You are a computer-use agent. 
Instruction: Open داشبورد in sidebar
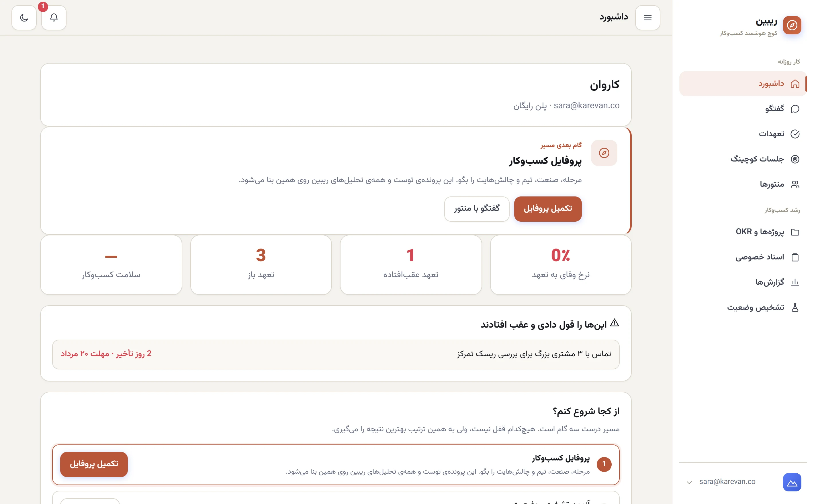[x=743, y=84]
